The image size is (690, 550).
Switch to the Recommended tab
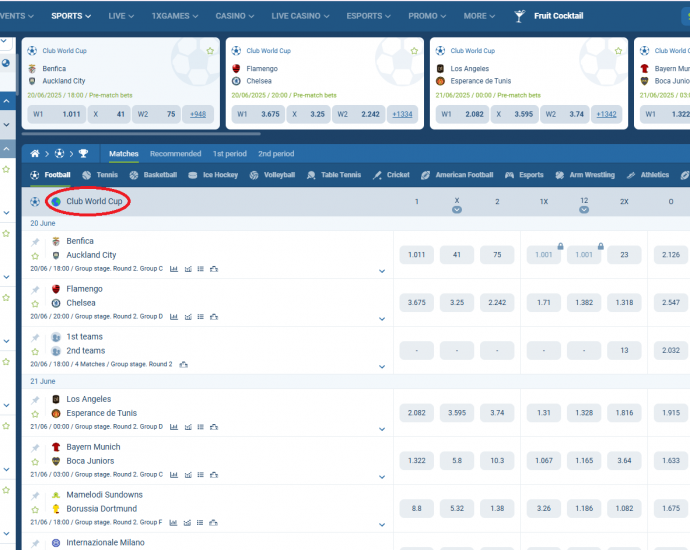coord(175,154)
